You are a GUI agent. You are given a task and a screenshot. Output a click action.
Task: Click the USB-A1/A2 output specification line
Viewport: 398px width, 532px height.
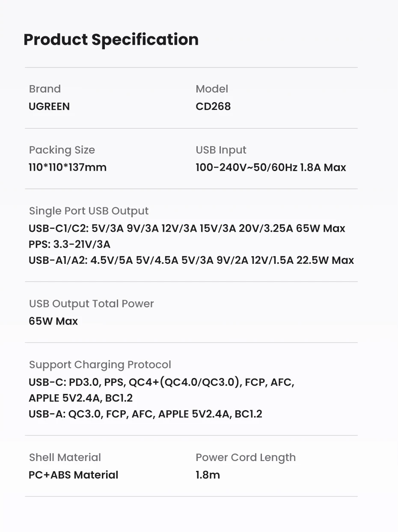(x=191, y=260)
